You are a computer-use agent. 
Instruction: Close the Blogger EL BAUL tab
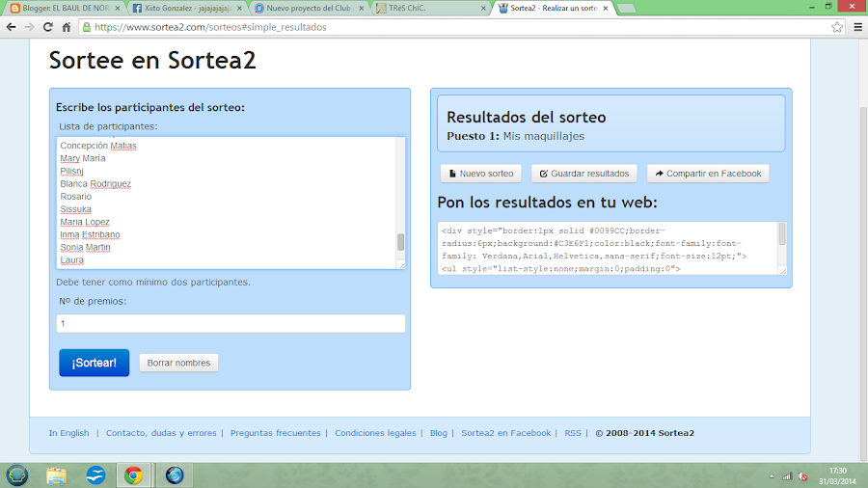(118, 9)
